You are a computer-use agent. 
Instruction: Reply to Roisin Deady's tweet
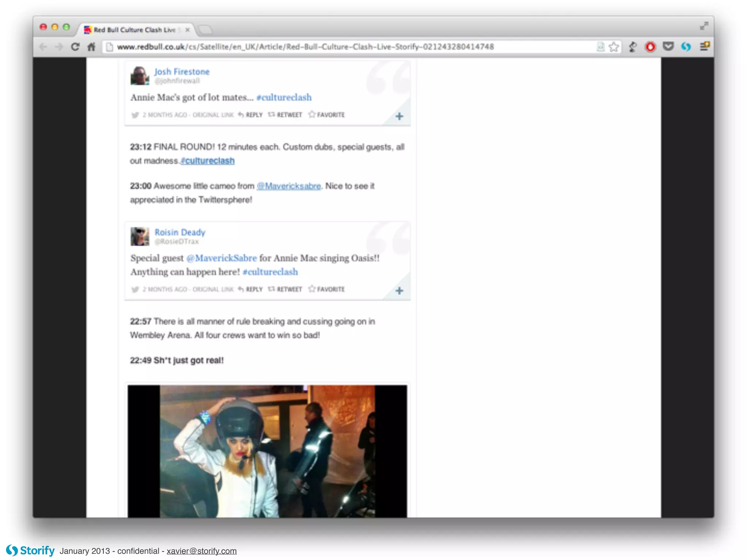coord(250,289)
